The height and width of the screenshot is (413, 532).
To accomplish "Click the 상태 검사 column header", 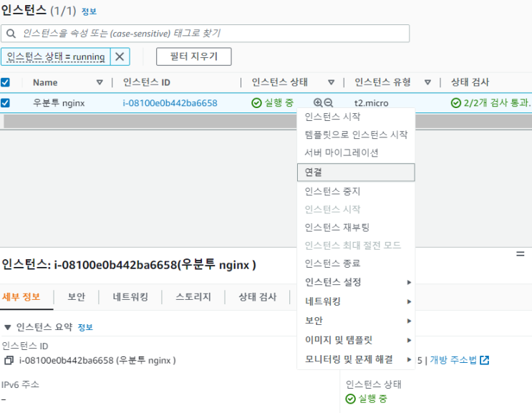I will tap(470, 82).
